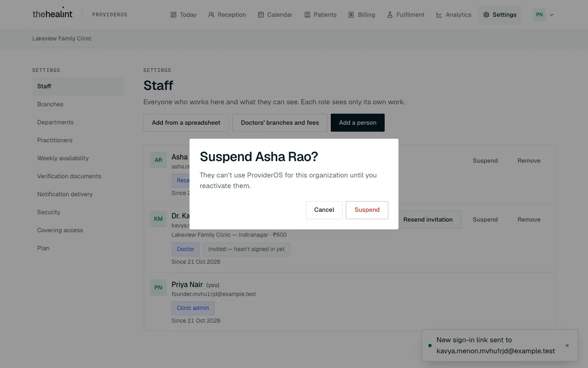Viewport: 588px width, 368px height.
Task: Open Verification documents settings
Action: [x=78, y=176]
